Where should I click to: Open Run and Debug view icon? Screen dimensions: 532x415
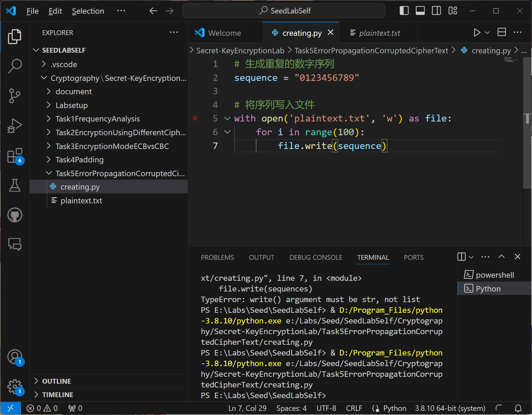[x=15, y=126]
